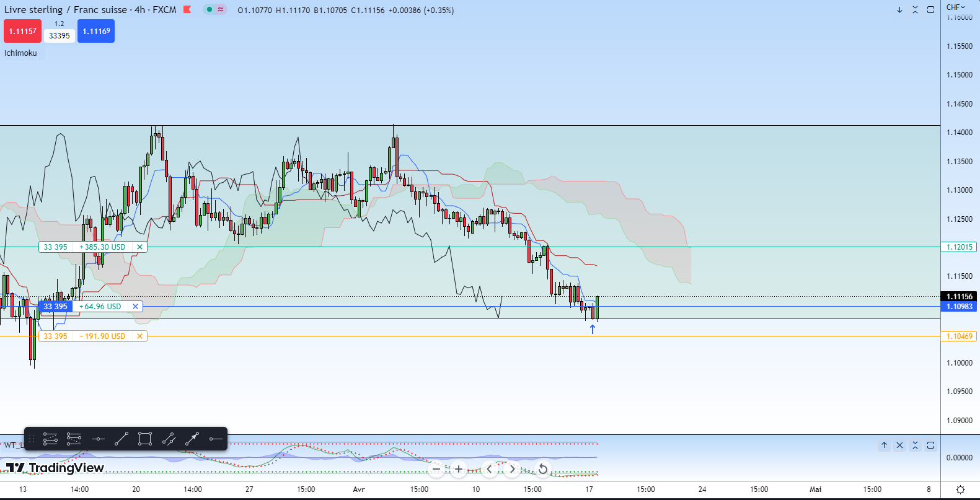Click the red sell button 1.11157
Viewport: 980px width, 500px height.
(22, 31)
